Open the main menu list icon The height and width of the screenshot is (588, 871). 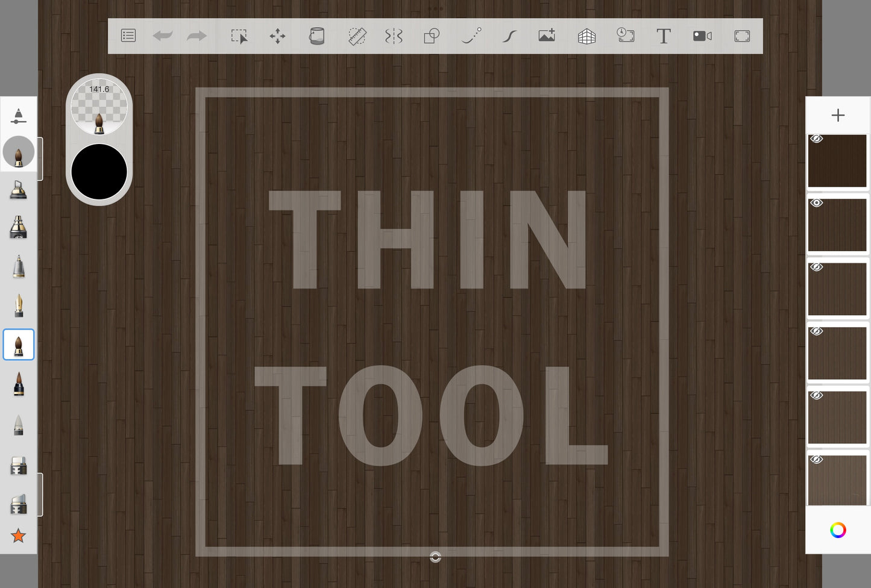pos(128,36)
